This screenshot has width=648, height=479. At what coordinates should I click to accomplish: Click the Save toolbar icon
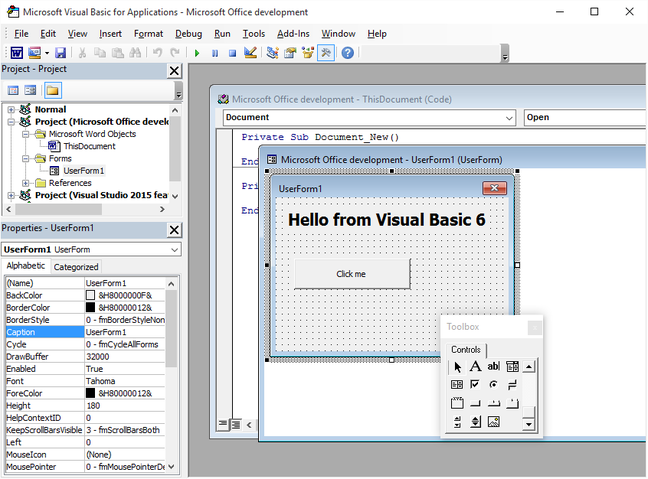coord(60,53)
